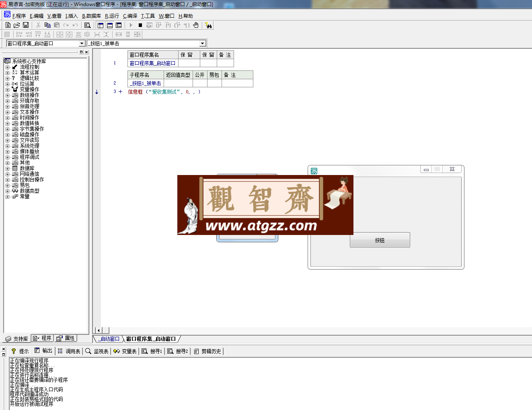532x410 pixels.
Task: Toggle the first panel layout view button
Action: [x=101, y=25]
